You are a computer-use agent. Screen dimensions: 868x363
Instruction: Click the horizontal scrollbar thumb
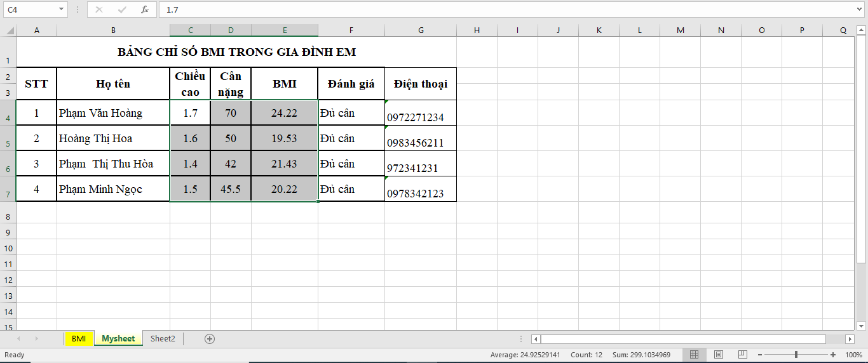pos(683,339)
